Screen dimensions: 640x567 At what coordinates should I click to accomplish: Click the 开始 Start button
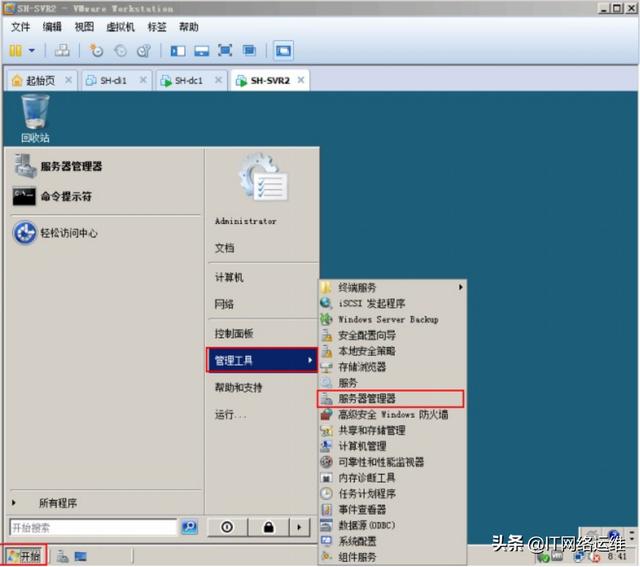[24, 556]
